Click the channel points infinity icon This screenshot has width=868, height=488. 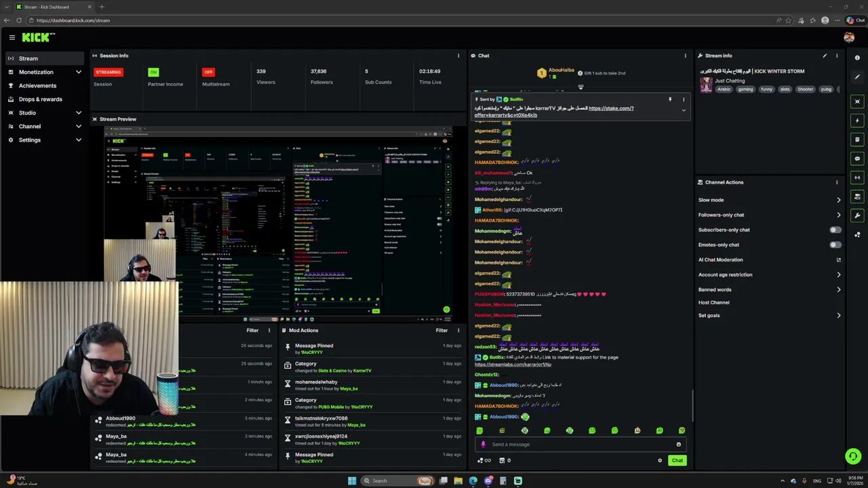point(484,461)
